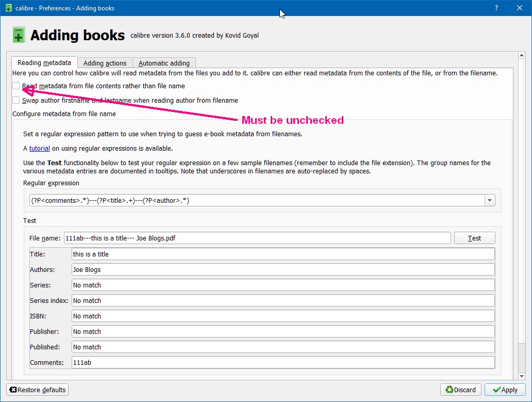Open the Adding actions tab
This screenshot has width=532, height=402.
tap(105, 63)
